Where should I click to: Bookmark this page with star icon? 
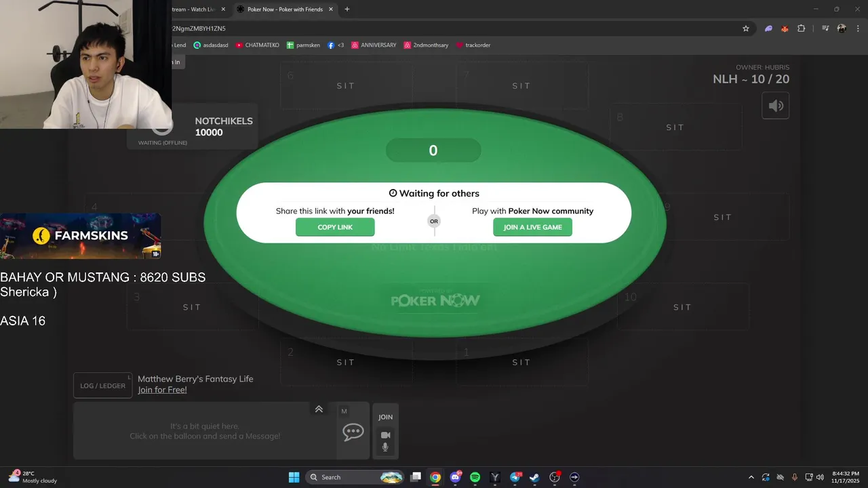(x=746, y=28)
